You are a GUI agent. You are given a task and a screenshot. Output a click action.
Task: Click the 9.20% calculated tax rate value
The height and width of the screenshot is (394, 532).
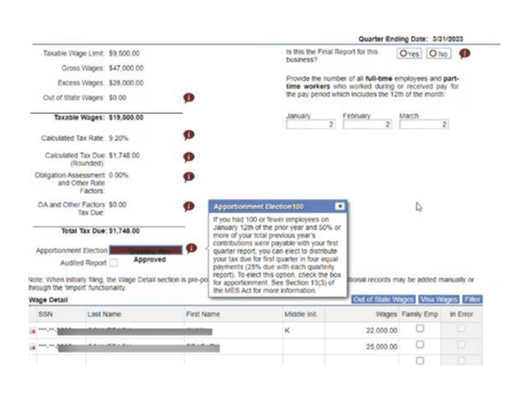point(118,139)
